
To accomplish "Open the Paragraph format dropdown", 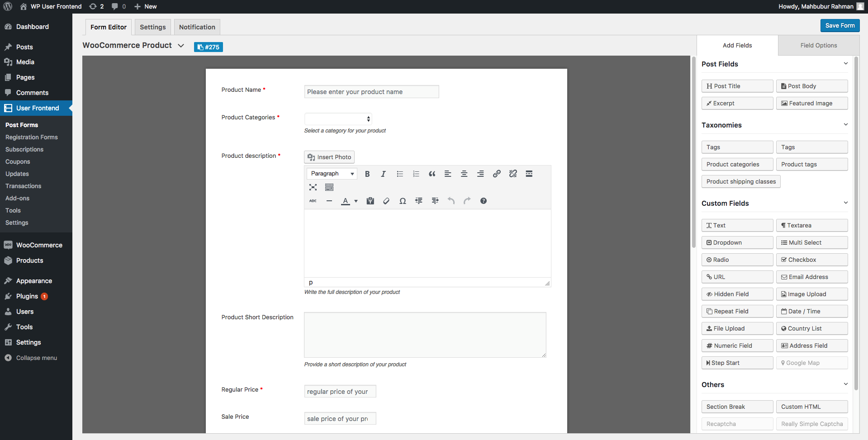I will (332, 174).
